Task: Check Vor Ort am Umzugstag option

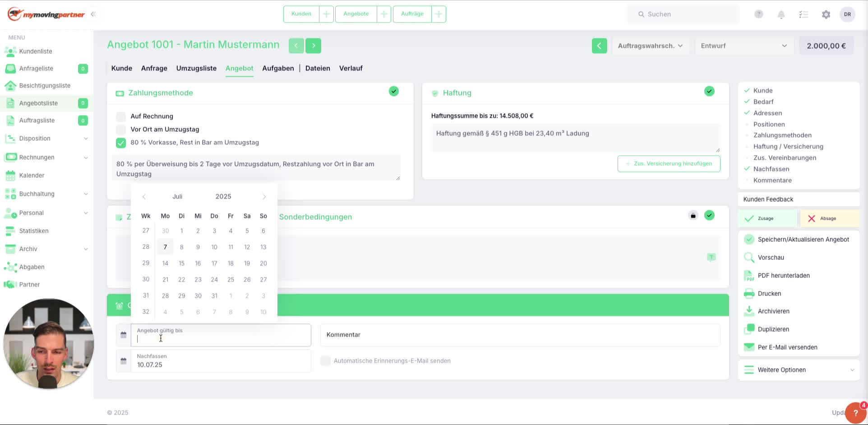Action: [x=121, y=129]
